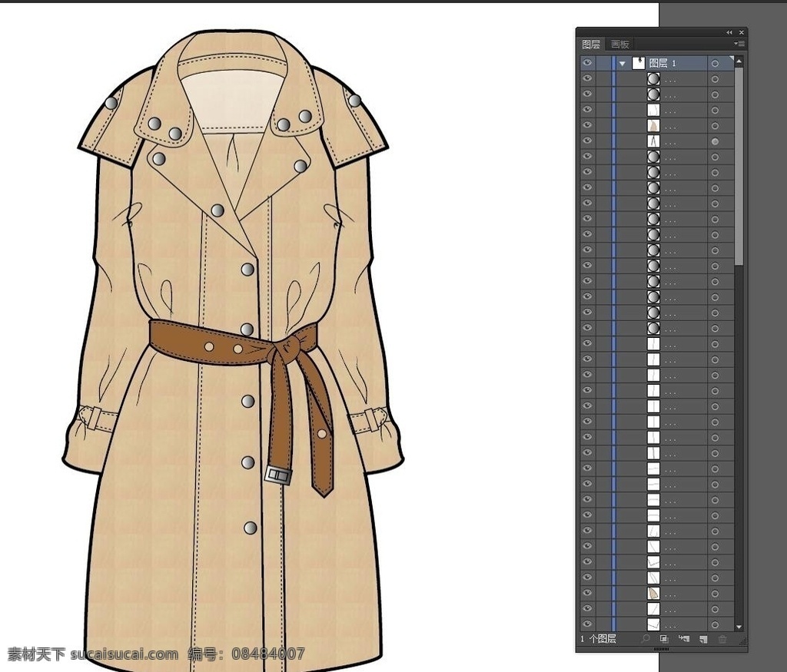Click the Layers panel scroll-up arrow
Image resolution: width=787 pixels, height=672 pixels.
pyautogui.click(x=739, y=61)
